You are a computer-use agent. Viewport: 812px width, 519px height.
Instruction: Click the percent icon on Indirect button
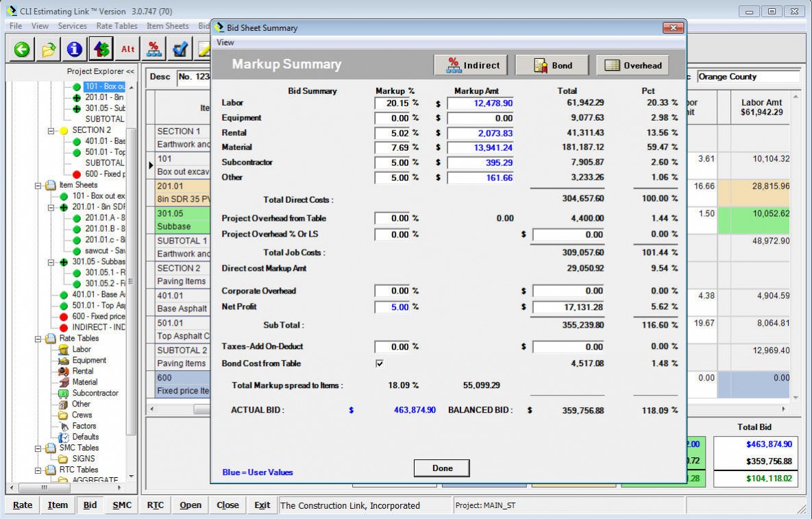(x=453, y=65)
